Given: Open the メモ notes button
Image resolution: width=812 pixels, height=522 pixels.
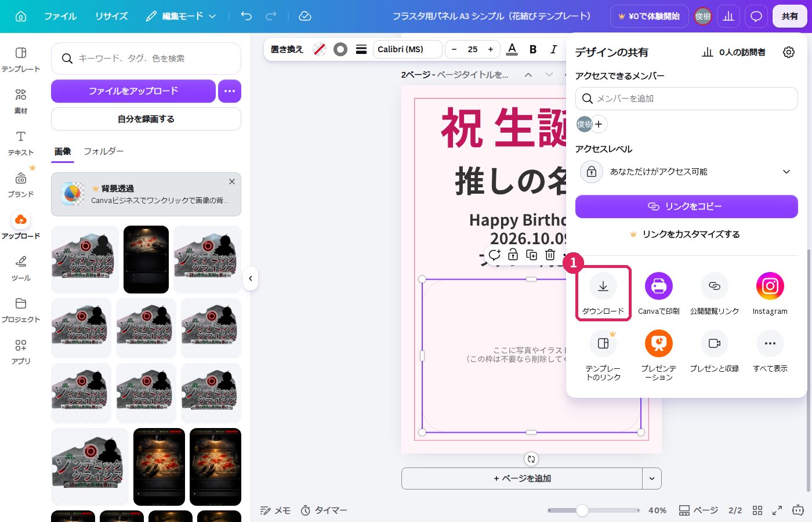Looking at the screenshot, I should [x=275, y=510].
